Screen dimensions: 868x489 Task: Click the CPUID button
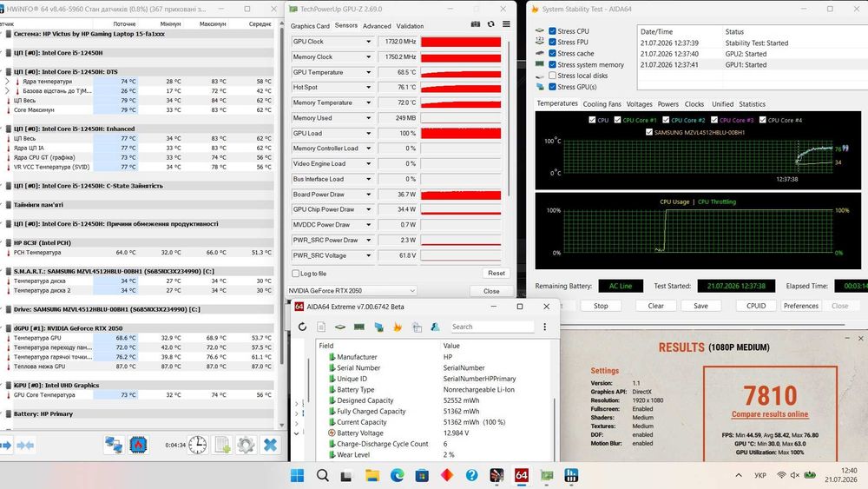[x=756, y=306]
